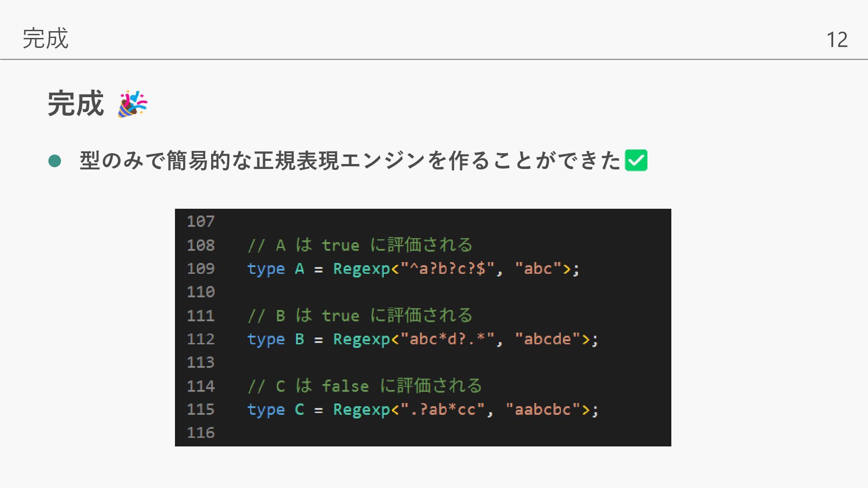Click the type keyword on line 109

266,269
